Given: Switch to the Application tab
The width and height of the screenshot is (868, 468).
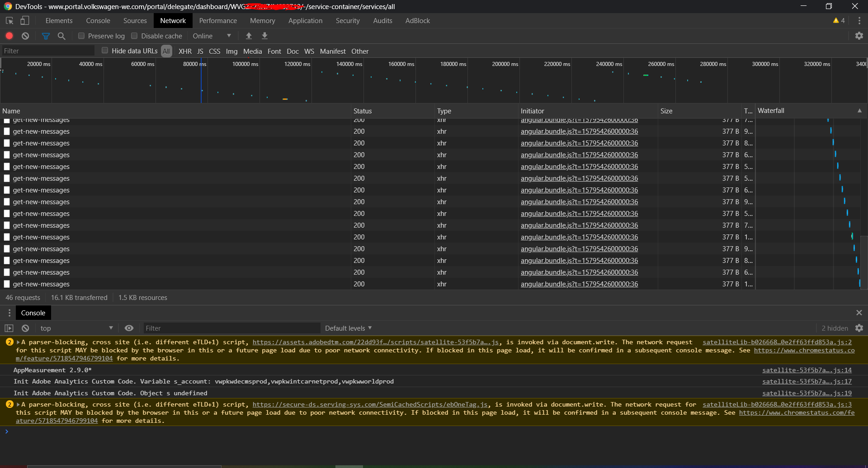Looking at the screenshot, I should click(305, 20).
